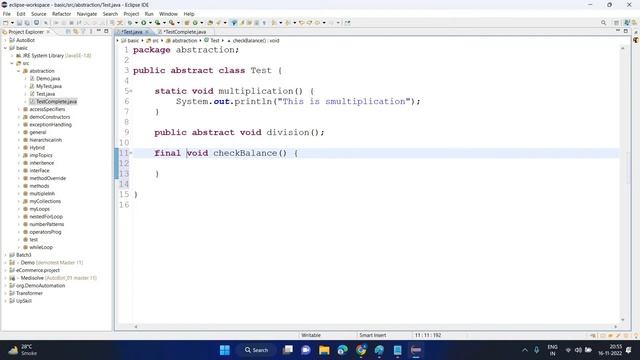Expand the Batch3 project
This screenshot has width=640, height=360.
5,255
